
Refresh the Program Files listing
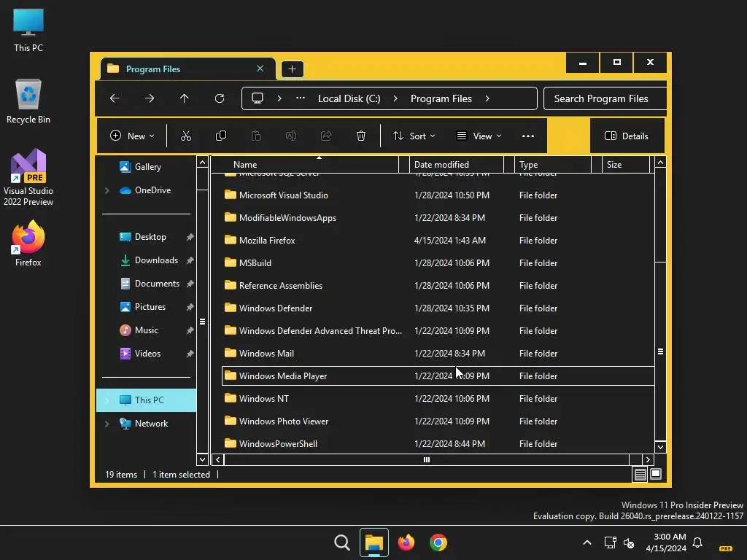click(x=220, y=98)
